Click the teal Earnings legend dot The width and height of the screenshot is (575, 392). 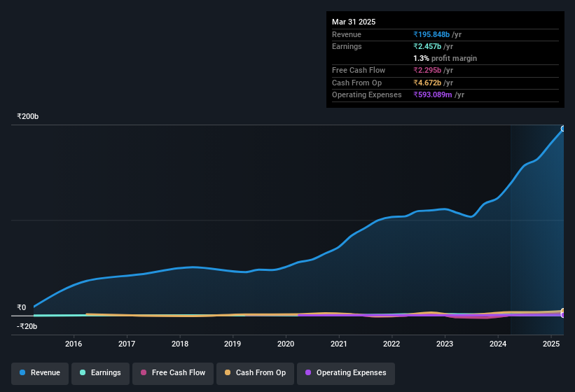[x=83, y=372]
